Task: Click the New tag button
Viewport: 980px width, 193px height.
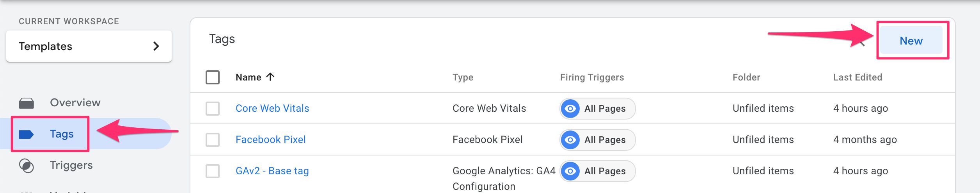Action: point(911,40)
